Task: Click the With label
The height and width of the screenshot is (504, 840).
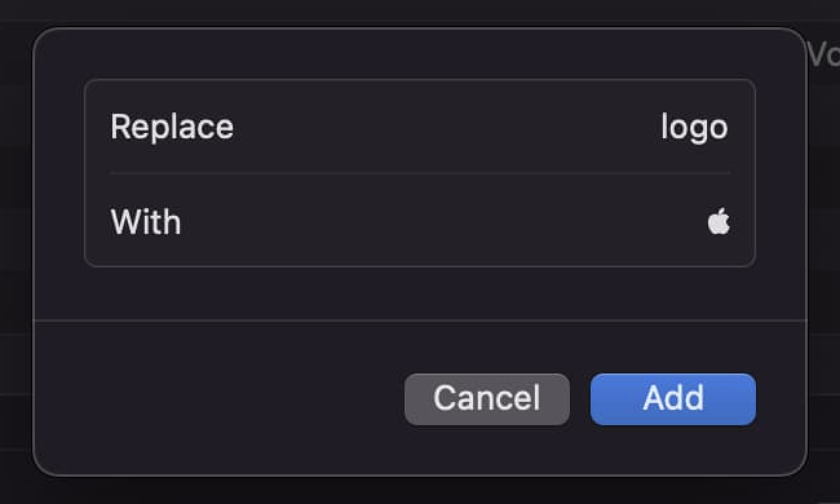Action: pyautogui.click(x=145, y=222)
